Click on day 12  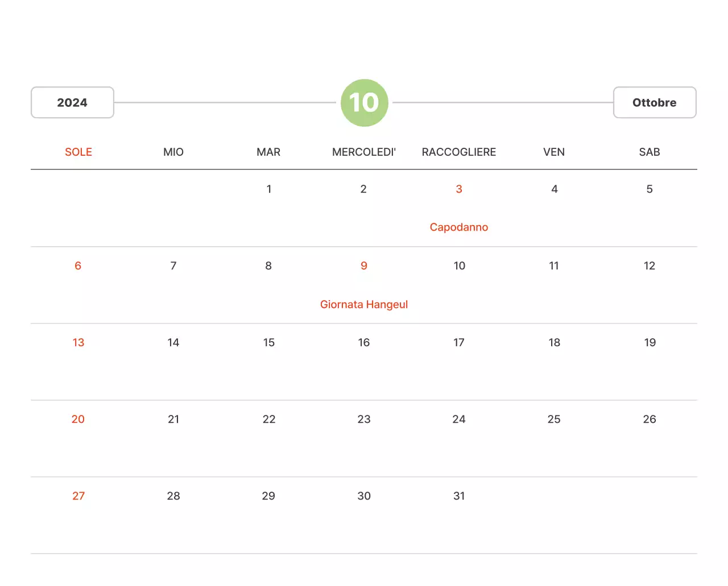650,266
